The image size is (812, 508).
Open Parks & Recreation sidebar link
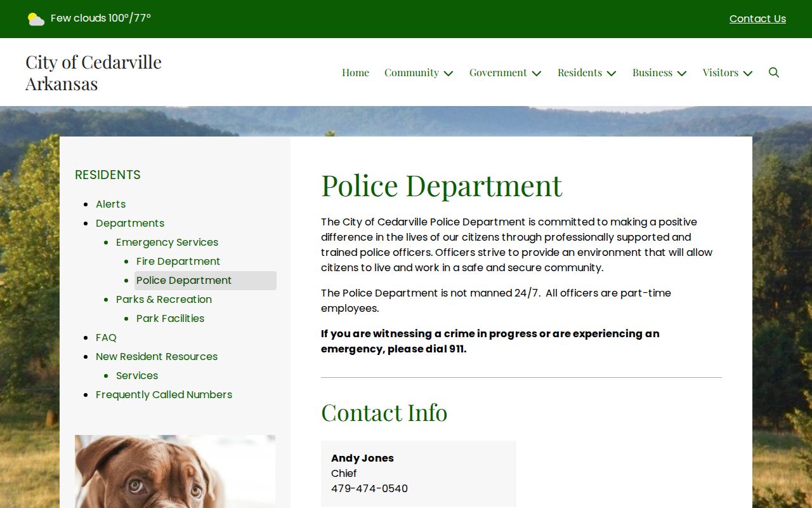click(164, 299)
